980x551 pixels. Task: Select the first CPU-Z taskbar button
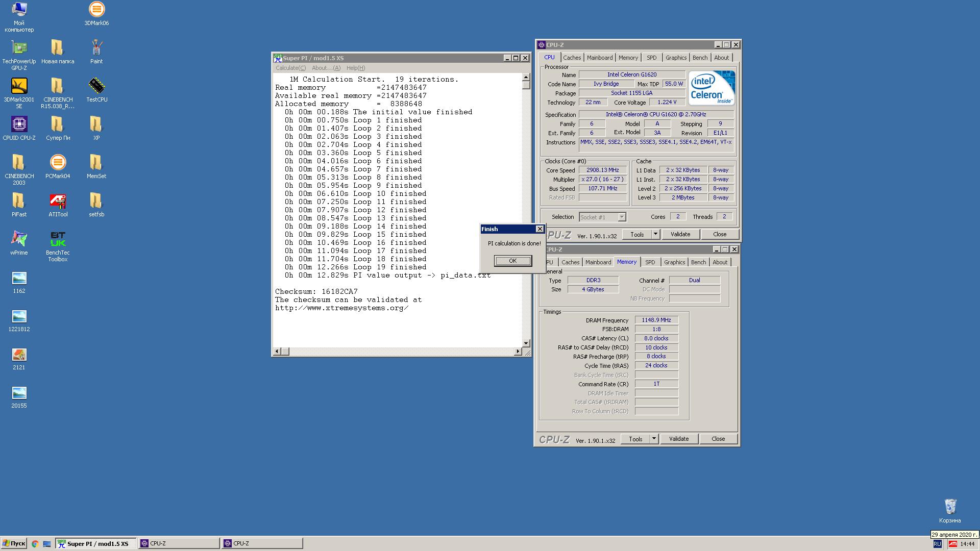179,543
